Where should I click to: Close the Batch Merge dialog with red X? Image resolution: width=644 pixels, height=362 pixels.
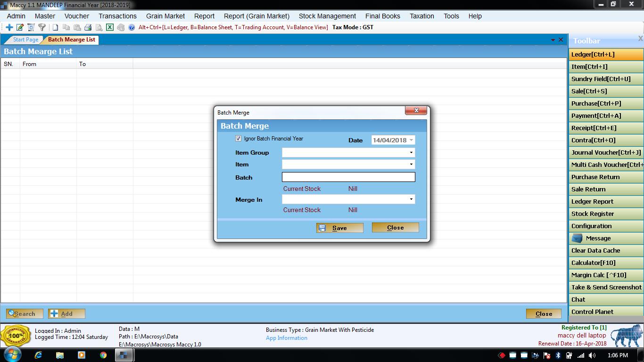pyautogui.click(x=416, y=110)
